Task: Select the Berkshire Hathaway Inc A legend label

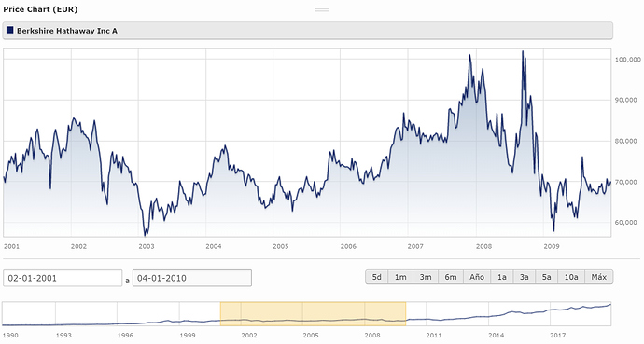Action: click(67, 31)
